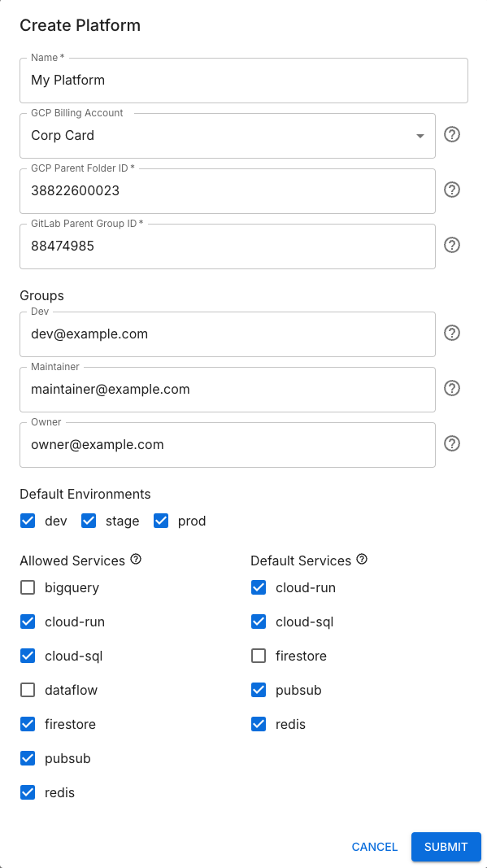Screen dimensions: 487x868
Task: Click the Maintainer group help icon
Action: tap(452, 388)
